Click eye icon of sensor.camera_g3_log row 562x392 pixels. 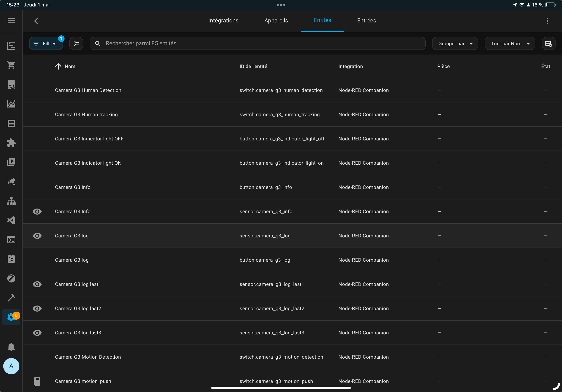[37, 236]
